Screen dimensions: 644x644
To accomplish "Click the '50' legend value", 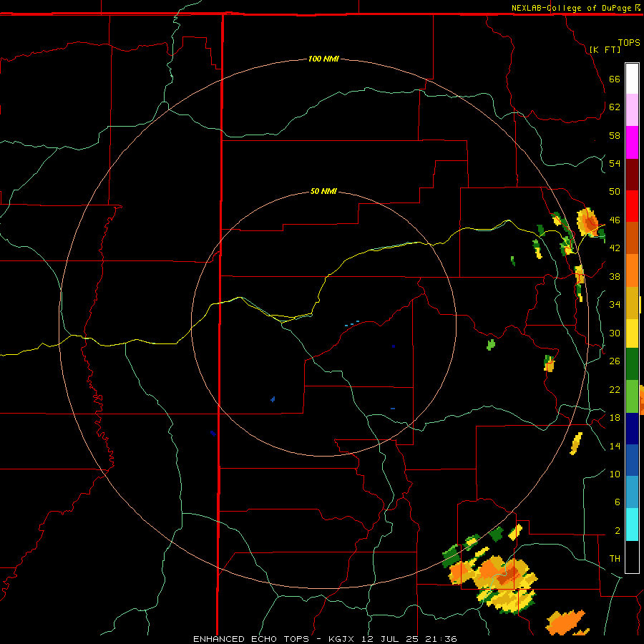I will click(x=615, y=191).
